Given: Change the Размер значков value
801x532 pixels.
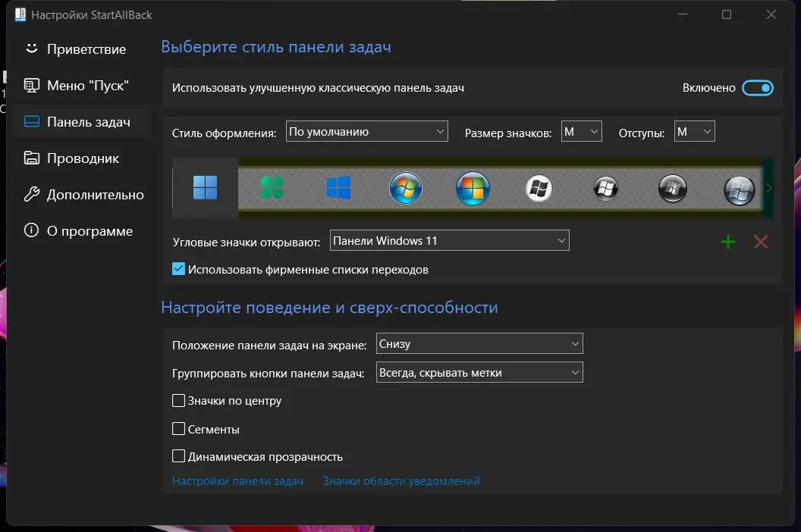Looking at the screenshot, I should point(581,130).
